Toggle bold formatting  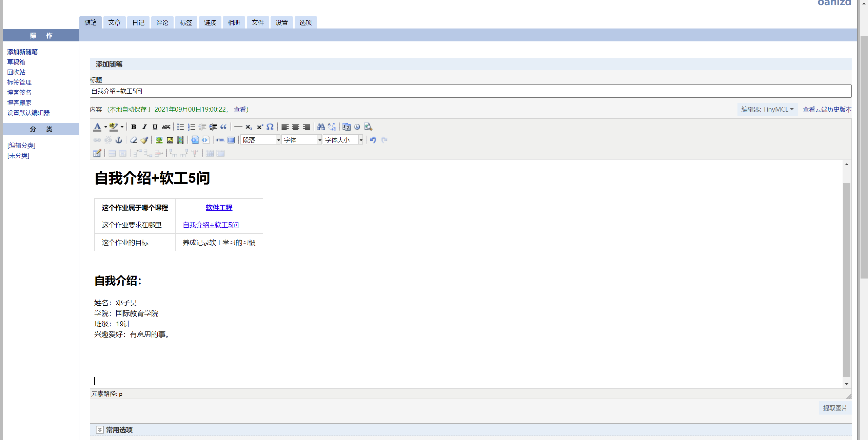tap(134, 127)
